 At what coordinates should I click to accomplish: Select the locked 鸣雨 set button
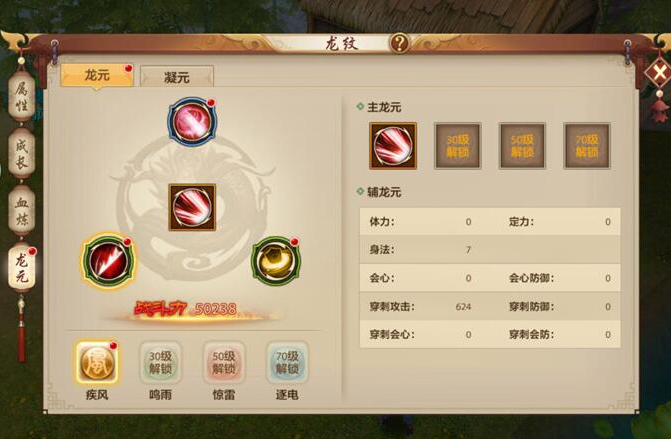point(160,363)
